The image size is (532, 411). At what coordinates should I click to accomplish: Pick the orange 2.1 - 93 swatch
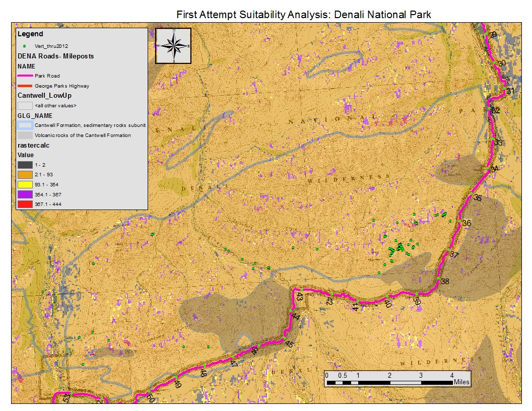tap(25, 174)
